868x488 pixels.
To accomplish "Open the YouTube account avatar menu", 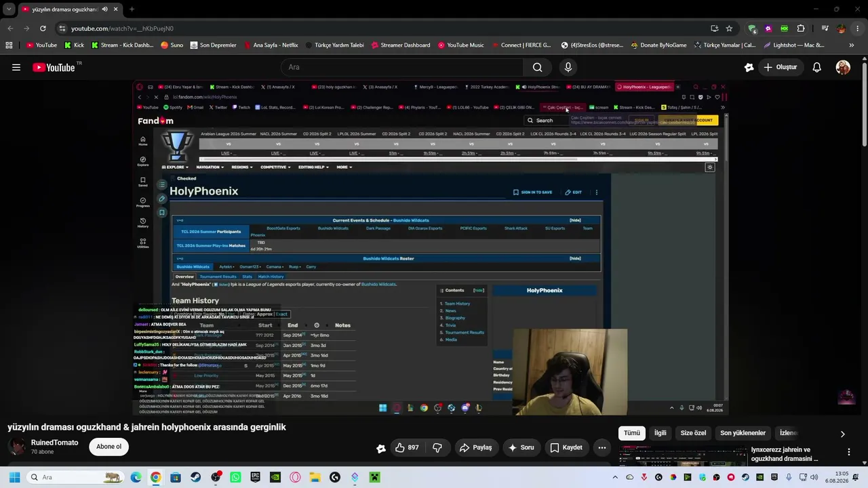I will point(843,67).
